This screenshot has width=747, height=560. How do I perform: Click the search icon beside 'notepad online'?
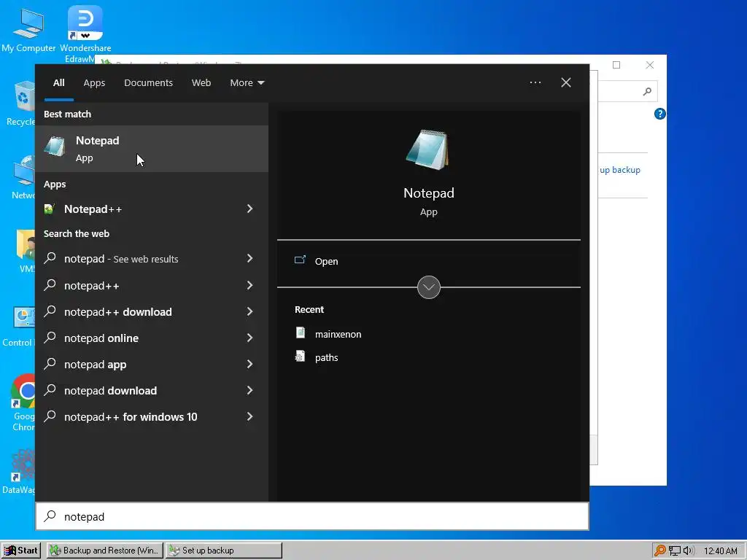(x=50, y=338)
